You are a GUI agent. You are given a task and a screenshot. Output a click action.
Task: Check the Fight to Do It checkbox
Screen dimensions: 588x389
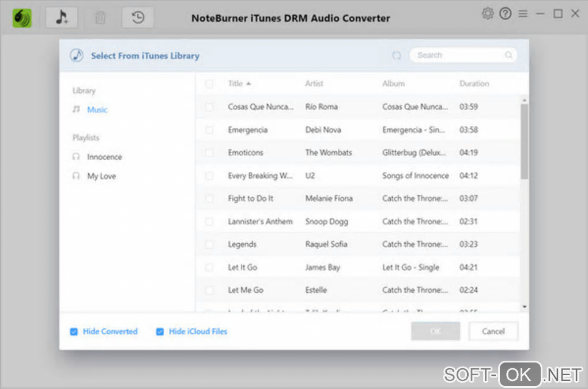[209, 198]
